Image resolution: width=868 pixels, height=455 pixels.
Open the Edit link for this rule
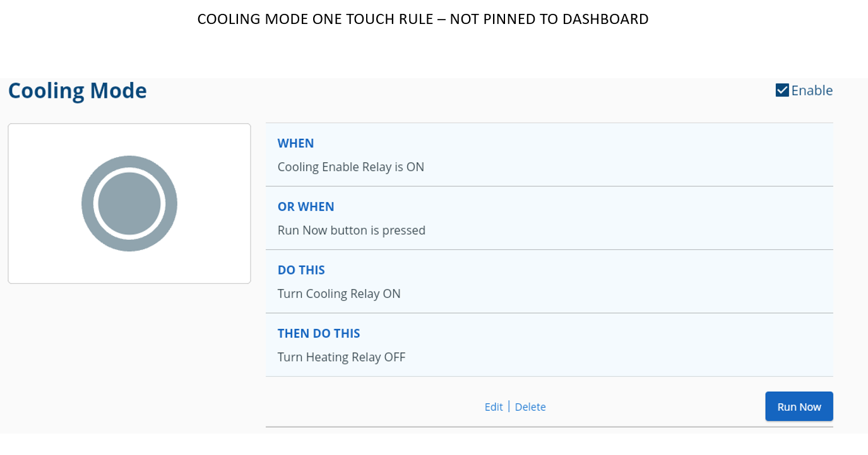point(494,407)
